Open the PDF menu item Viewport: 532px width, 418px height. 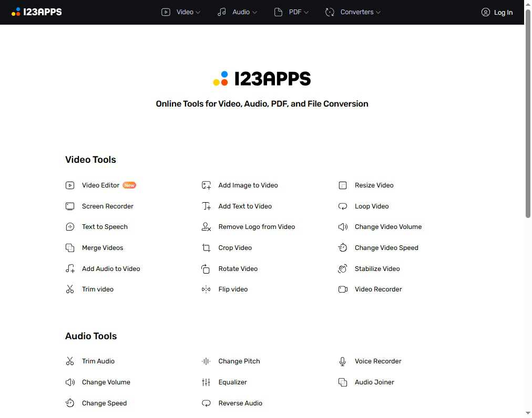[x=291, y=12]
